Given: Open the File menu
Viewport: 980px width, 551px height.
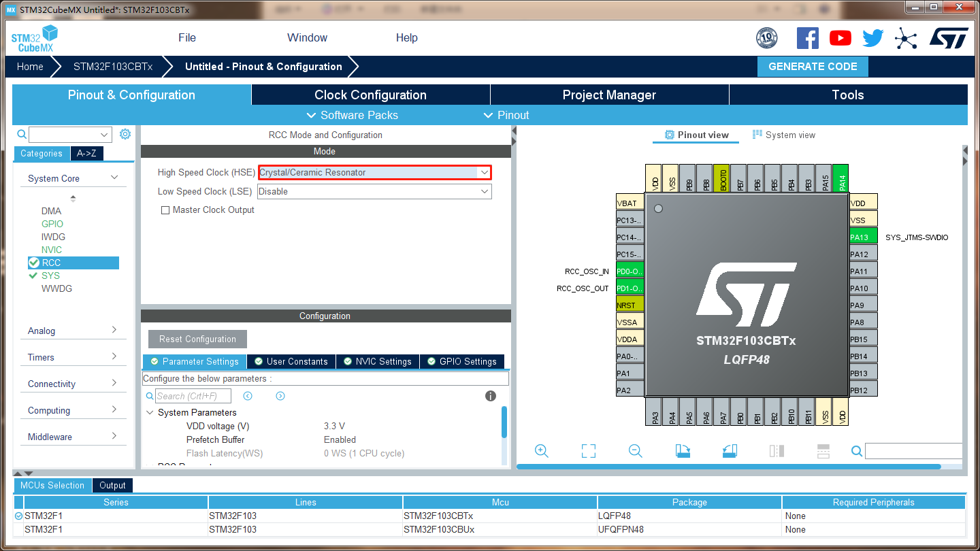Looking at the screenshot, I should click(x=187, y=38).
